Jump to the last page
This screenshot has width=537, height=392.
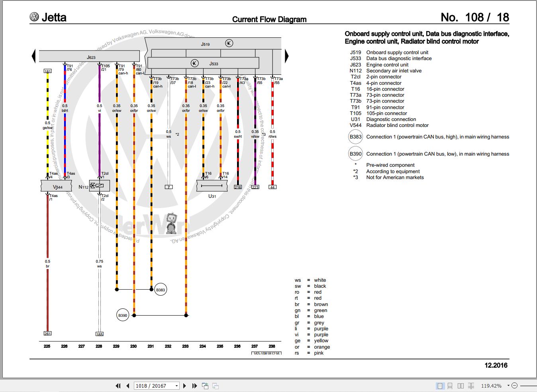[x=194, y=386]
